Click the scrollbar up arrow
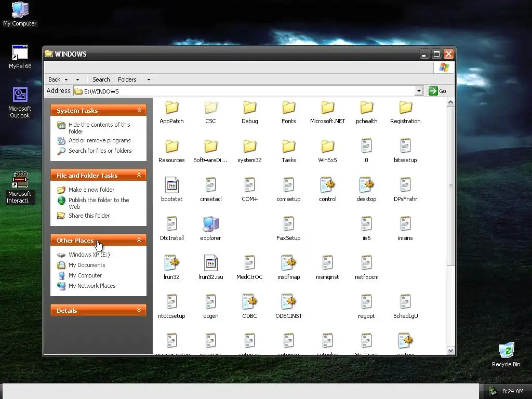 click(x=450, y=102)
